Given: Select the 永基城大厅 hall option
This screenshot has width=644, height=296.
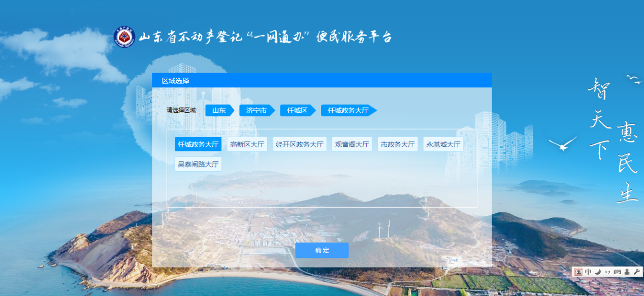Looking at the screenshot, I should click(443, 144).
